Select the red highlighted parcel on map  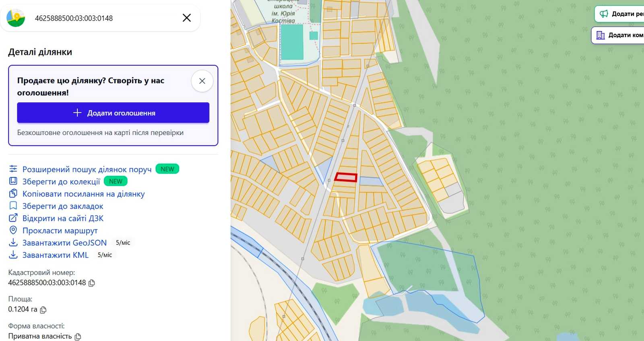(346, 177)
